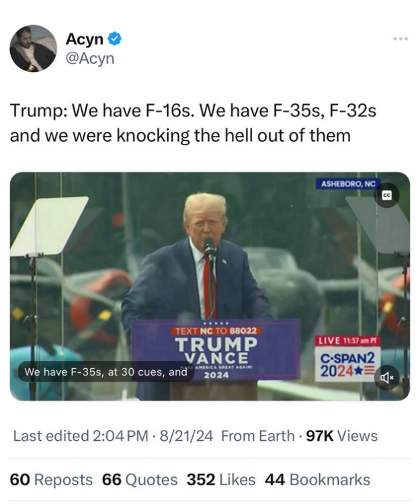Toggle closed captions CC button
This screenshot has height=504, width=420.
click(x=386, y=195)
